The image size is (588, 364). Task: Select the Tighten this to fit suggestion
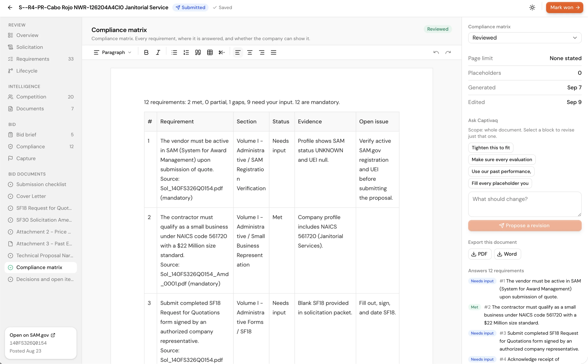[x=491, y=148]
